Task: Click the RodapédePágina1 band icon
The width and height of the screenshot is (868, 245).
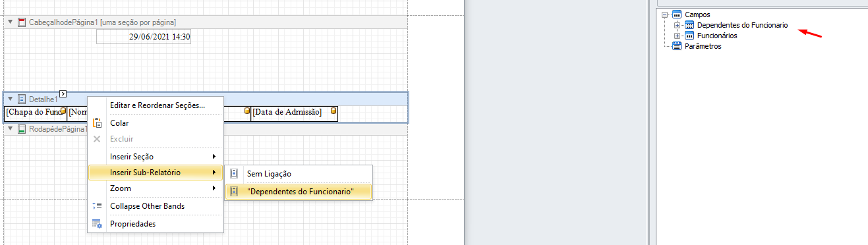Action: (22, 129)
